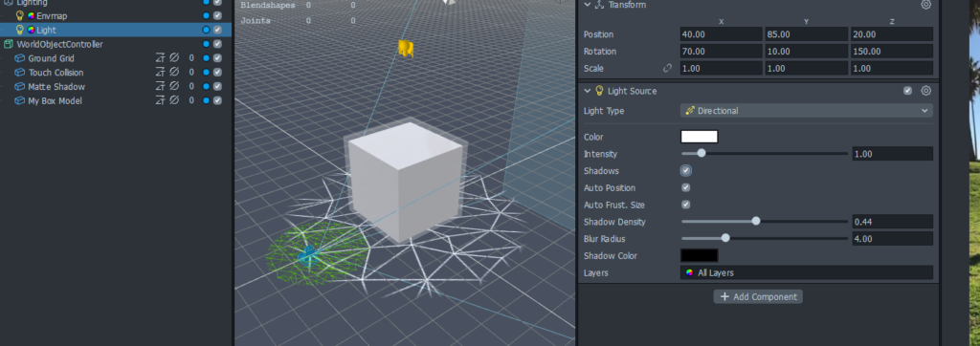The width and height of the screenshot is (980, 346).
Task: Click Touch Collision sort icon
Action: coord(160,73)
